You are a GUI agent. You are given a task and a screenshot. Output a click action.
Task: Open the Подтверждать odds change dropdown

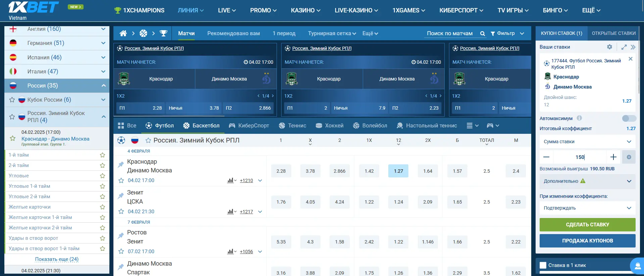tap(587, 208)
